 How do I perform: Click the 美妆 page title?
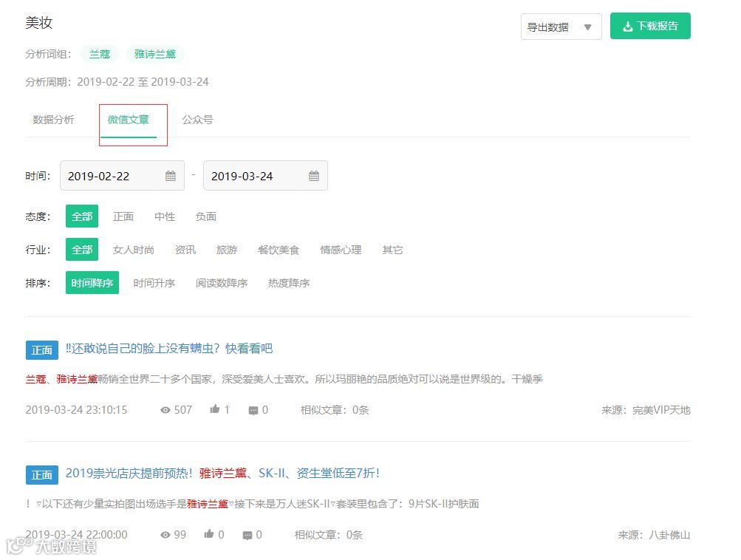(38, 23)
